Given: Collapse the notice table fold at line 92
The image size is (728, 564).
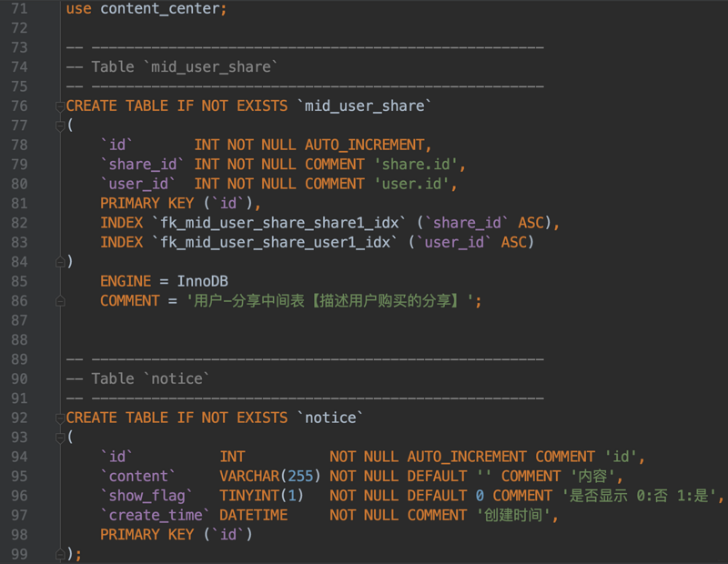Looking at the screenshot, I should tap(60, 418).
